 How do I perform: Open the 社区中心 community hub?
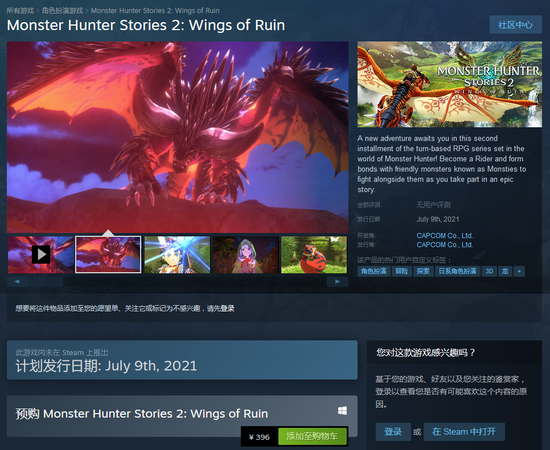click(x=515, y=25)
